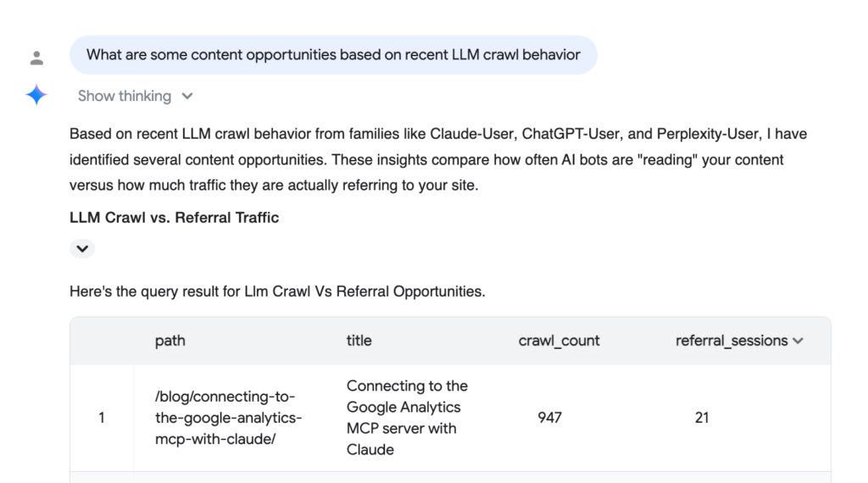Viewport: 868px width, 483px height.
Task: Expand the Show thinking chevron
Action: 187,97
